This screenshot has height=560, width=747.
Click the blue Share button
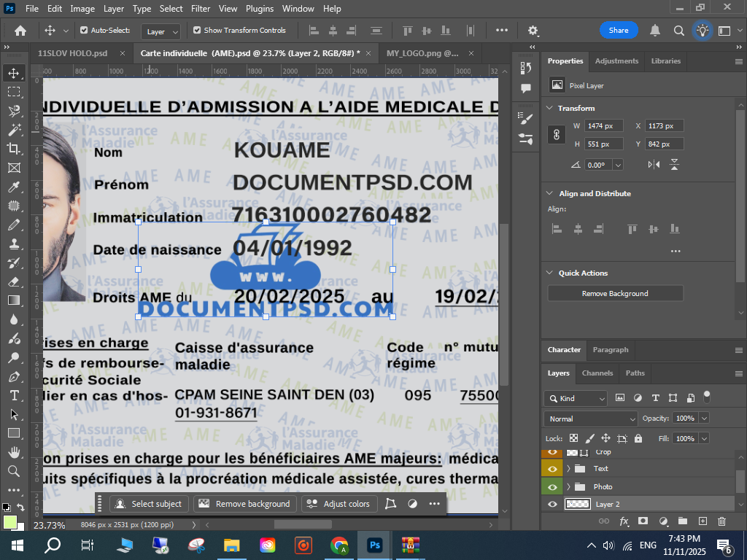[x=619, y=31]
